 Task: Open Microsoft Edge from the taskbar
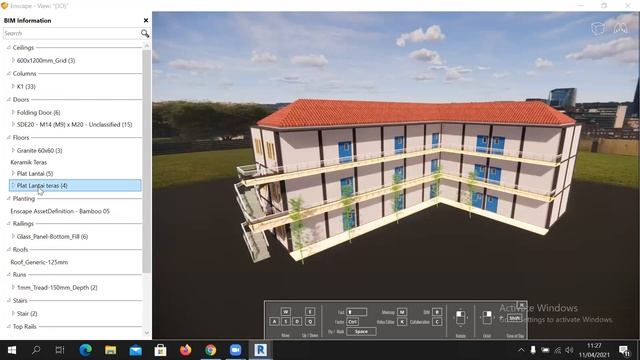click(x=85, y=350)
